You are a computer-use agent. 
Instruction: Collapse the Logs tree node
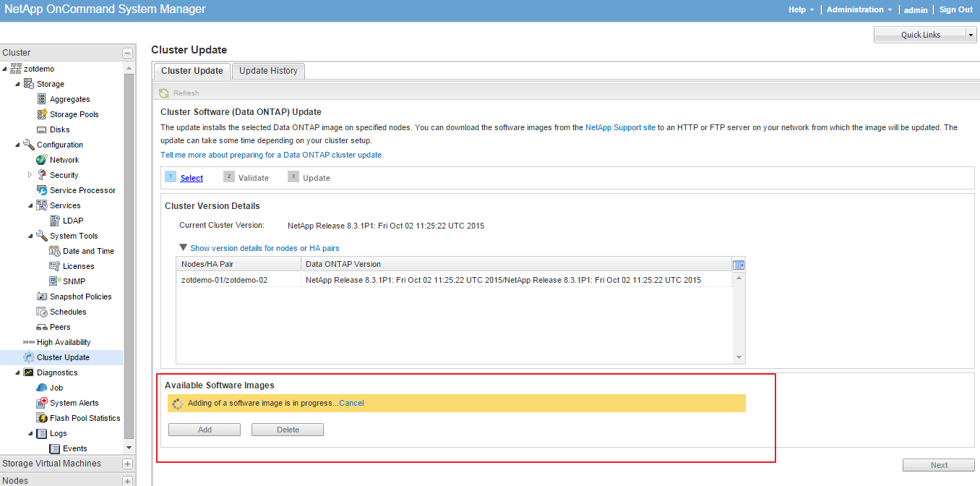pyautogui.click(x=31, y=433)
